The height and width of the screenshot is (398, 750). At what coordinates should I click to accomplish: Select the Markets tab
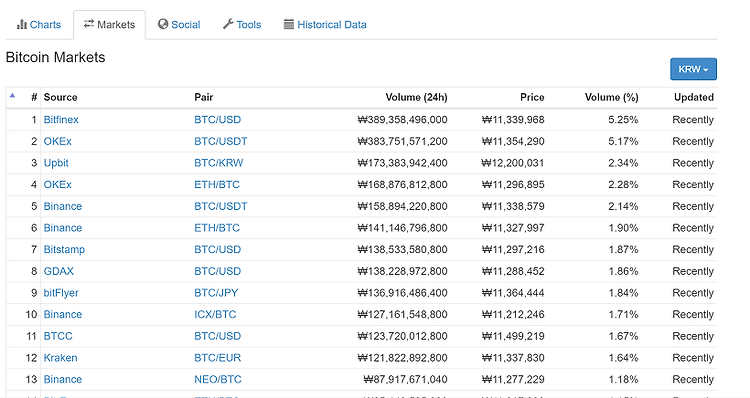tap(109, 24)
